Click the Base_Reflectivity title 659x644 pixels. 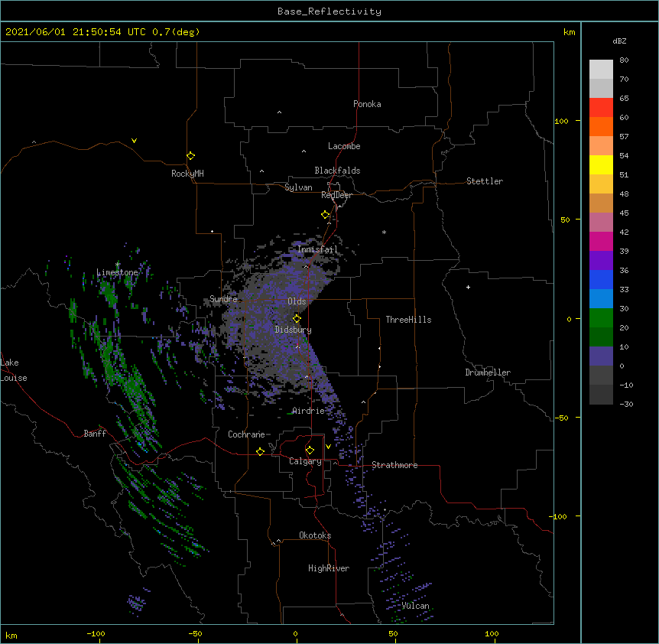(329, 11)
